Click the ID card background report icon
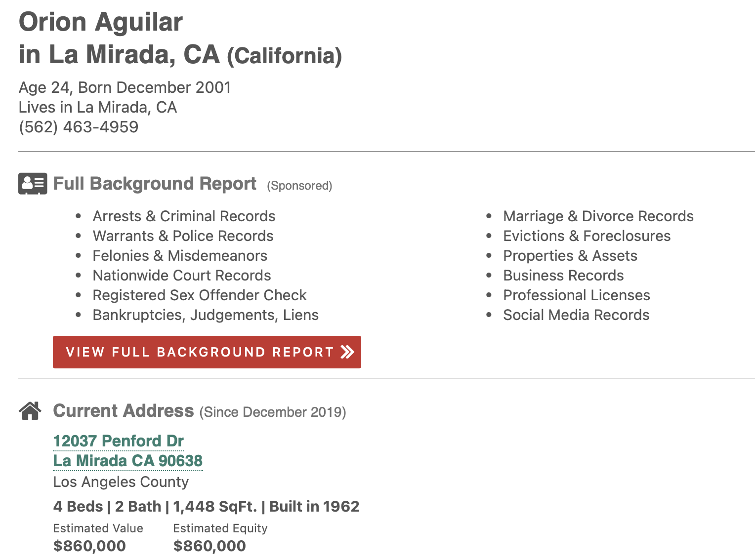755x560 pixels. coord(33,184)
